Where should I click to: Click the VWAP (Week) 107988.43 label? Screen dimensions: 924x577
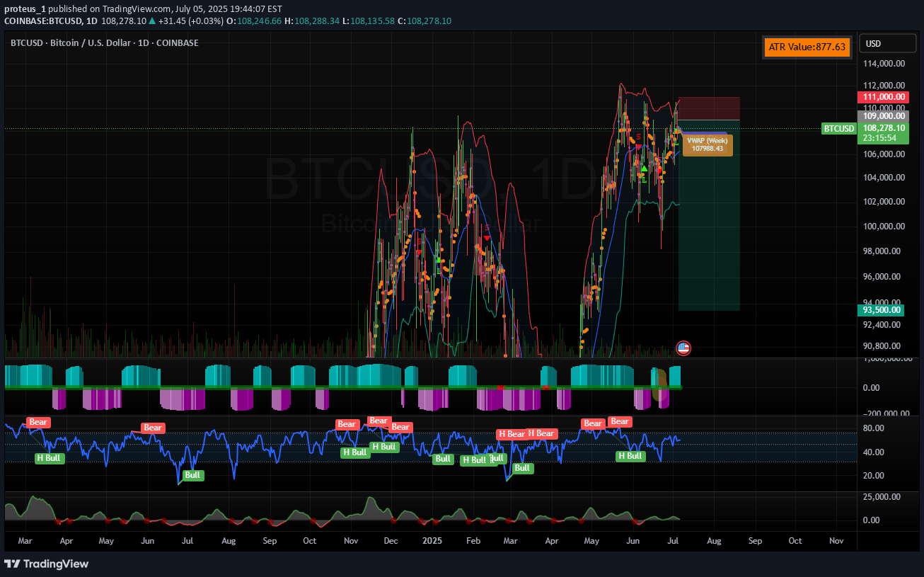[x=708, y=144]
